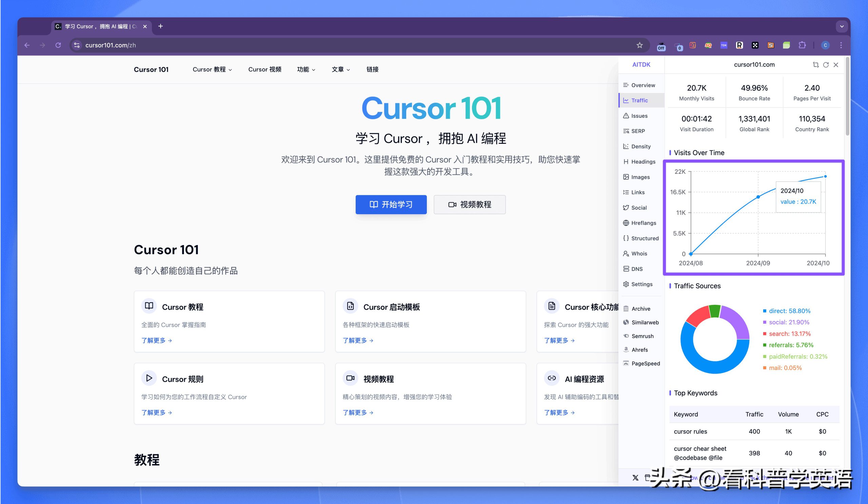This screenshot has height=504, width=868.
Task: Open the 文章 dropdown in navigation
Action: pyautogui.click(x=340, y=69)
